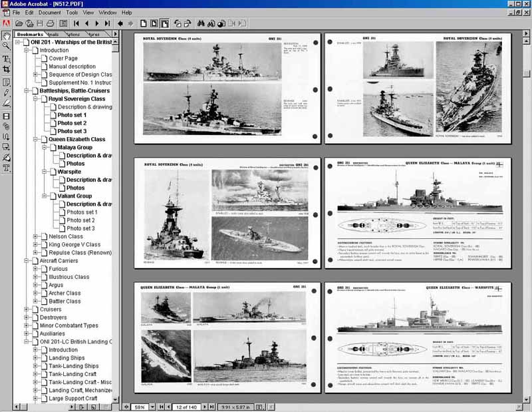The width and height of the screenshot is (532, 412).
Task: Open the zoom percentage dropdown arrow
Action: tap(152, 407)
